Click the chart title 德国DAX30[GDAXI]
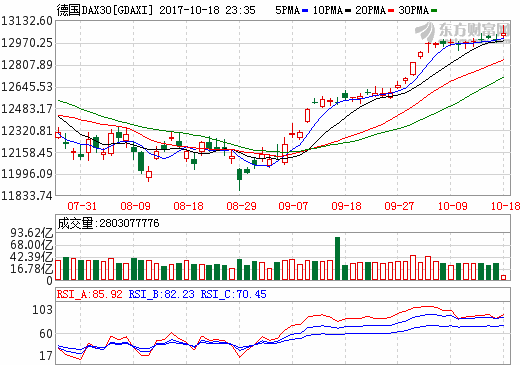 tap(105, 10)
